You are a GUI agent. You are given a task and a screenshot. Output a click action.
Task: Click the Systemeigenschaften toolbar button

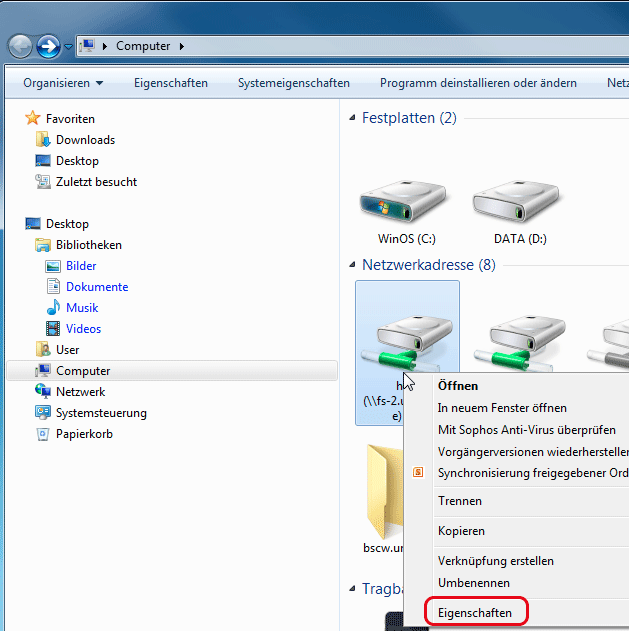click(293, 83)
